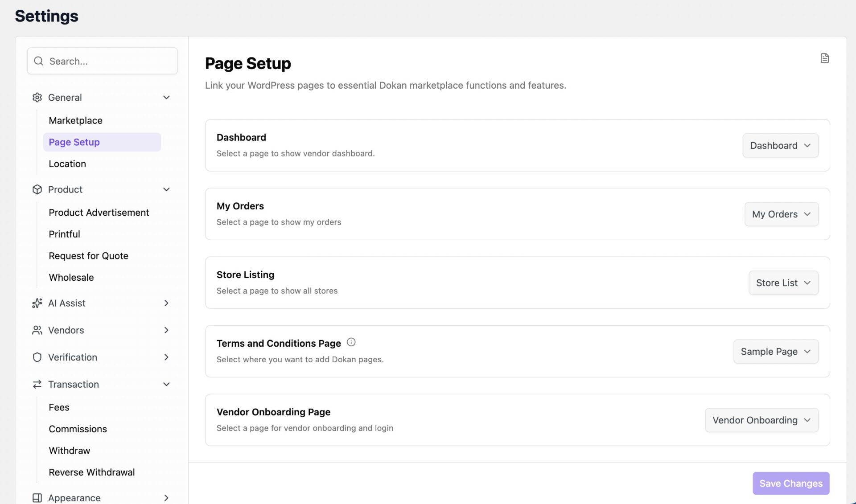Open the Marketplace settings
The image size is (856, 504).
[x=76, y=120]
